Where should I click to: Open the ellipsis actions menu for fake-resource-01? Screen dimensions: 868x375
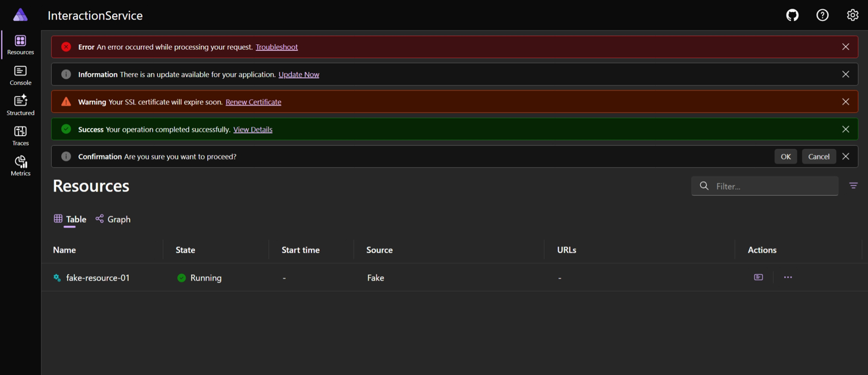click(788, 277)
